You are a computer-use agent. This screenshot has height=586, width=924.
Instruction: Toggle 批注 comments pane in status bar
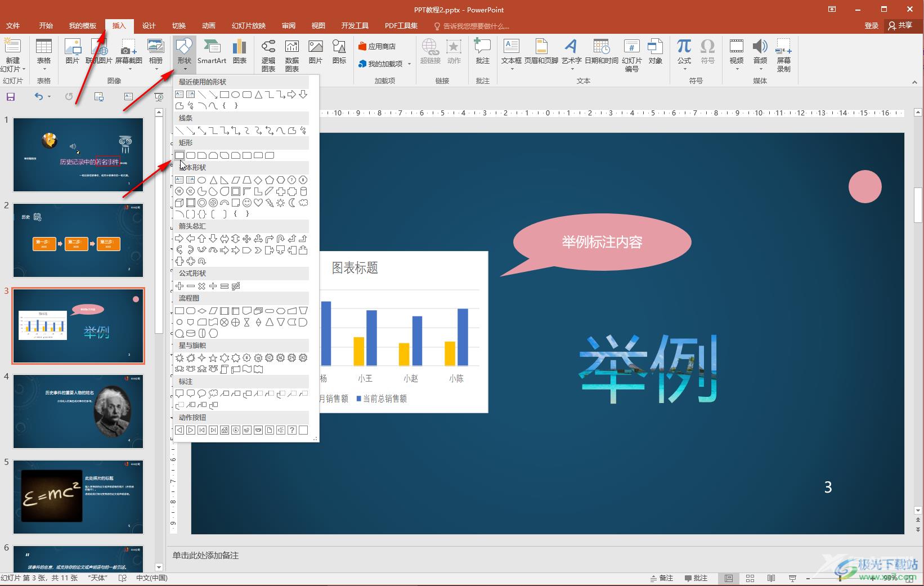pos(696,578)
